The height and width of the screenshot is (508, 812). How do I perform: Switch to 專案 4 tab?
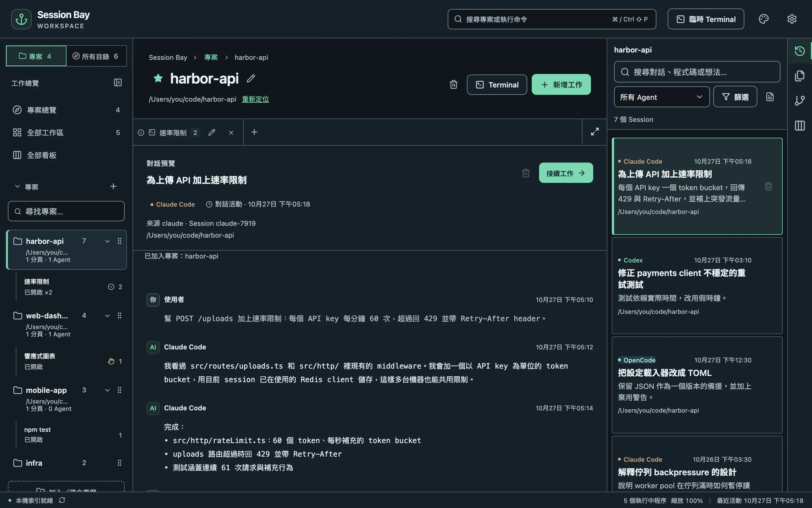coord(36,56)
